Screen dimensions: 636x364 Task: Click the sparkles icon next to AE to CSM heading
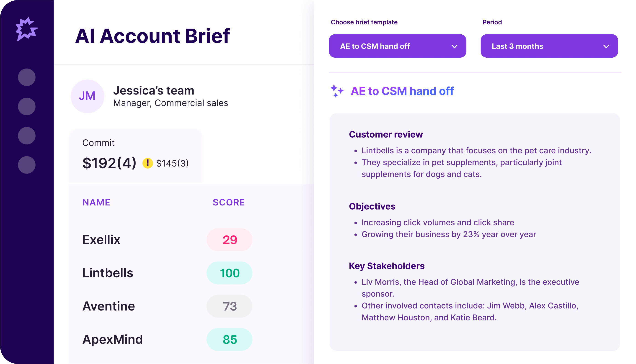336,91
